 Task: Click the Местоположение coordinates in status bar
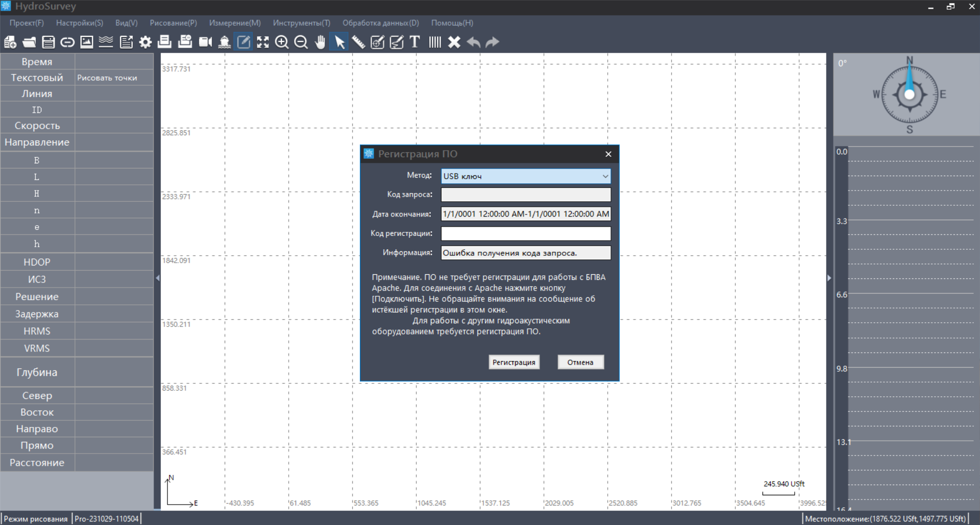pos(886,519)
